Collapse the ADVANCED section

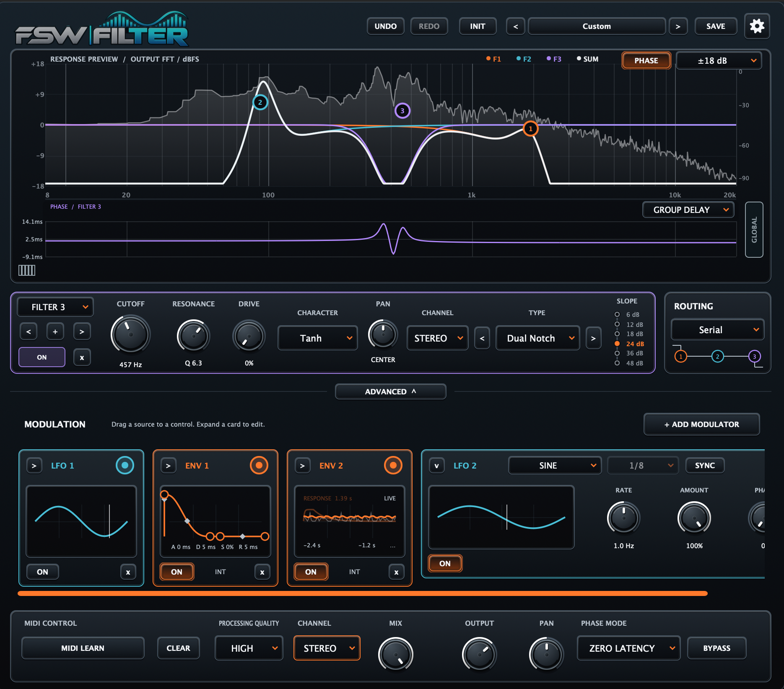(390, 391)
